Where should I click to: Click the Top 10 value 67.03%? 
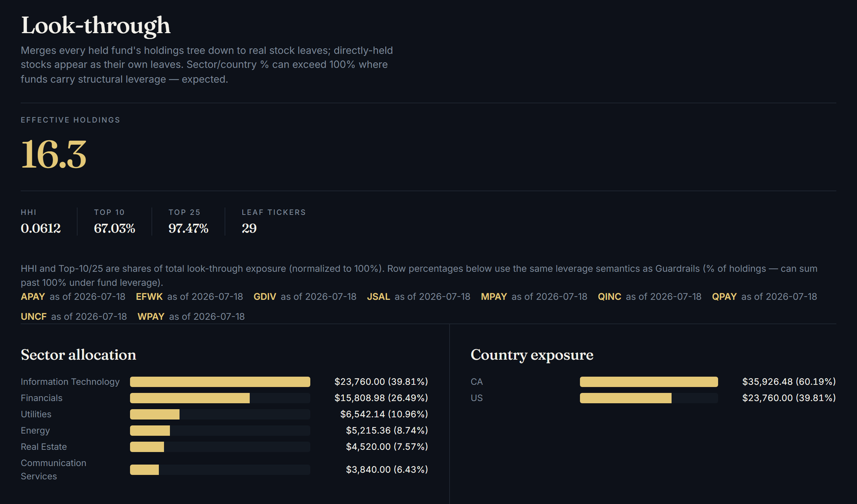pos(115,229)
